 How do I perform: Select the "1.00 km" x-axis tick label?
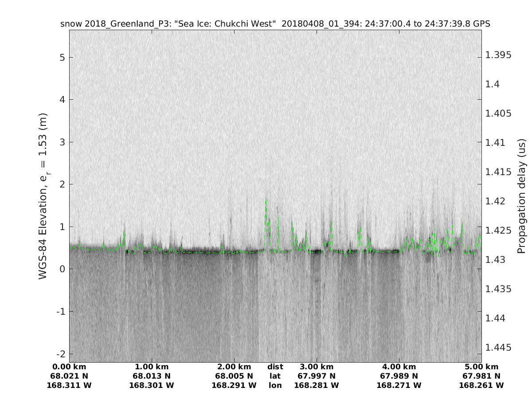pos(152,367)
